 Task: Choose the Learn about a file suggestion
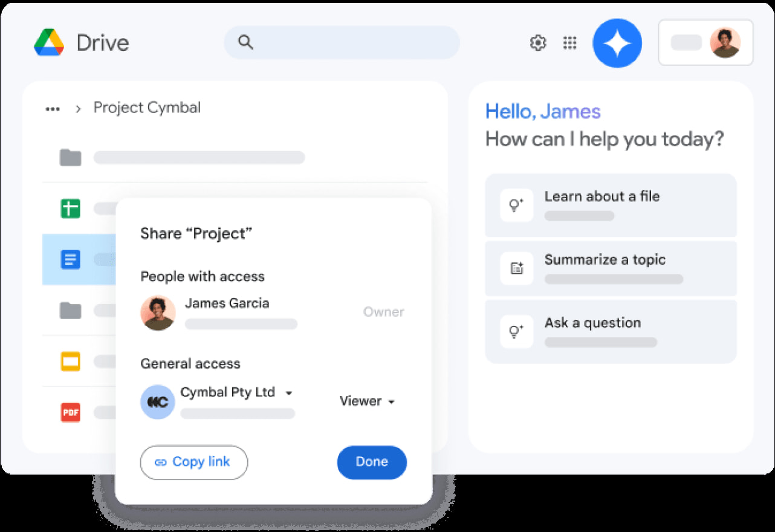click(x=611, y=206)
